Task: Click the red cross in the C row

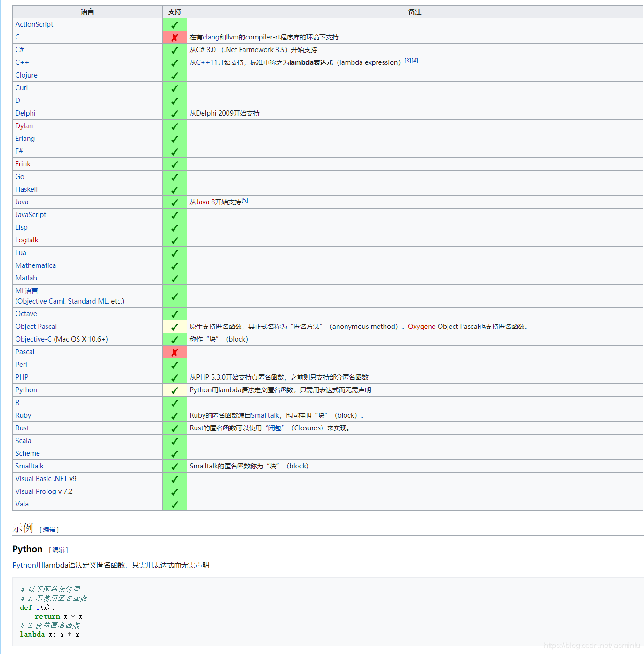Action: (174, 38)
